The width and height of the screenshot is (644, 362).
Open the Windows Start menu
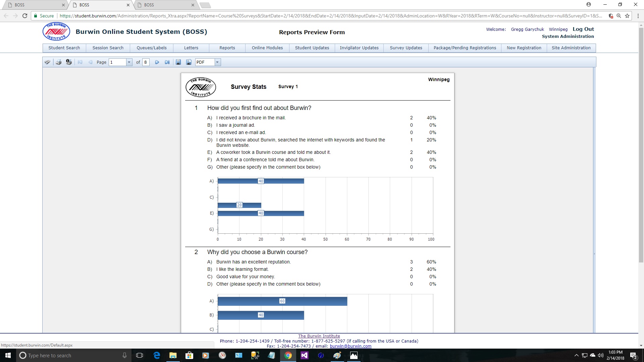point(8,355)
